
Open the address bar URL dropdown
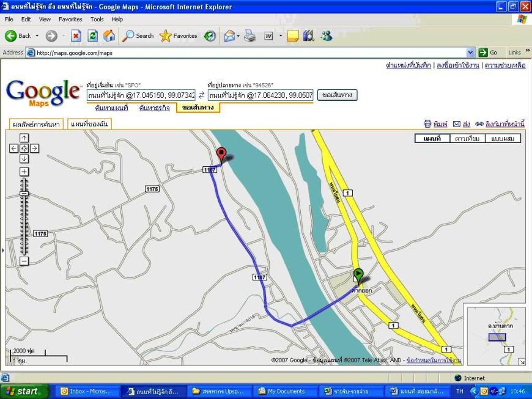coord(470,53)
